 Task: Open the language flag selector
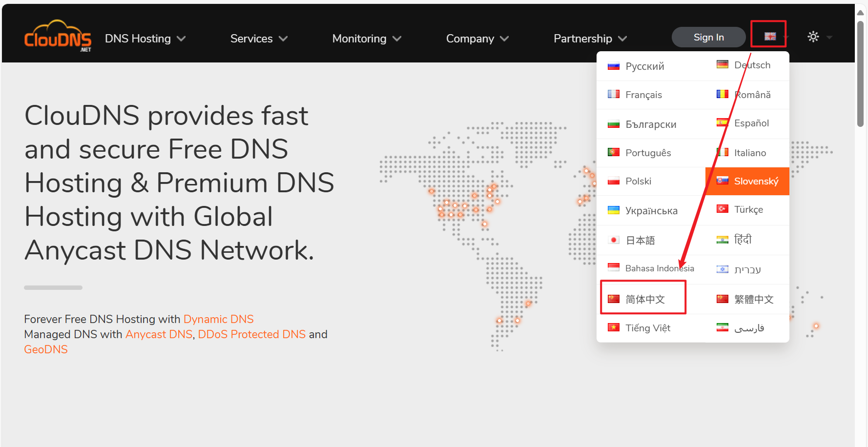coord(770,36)
